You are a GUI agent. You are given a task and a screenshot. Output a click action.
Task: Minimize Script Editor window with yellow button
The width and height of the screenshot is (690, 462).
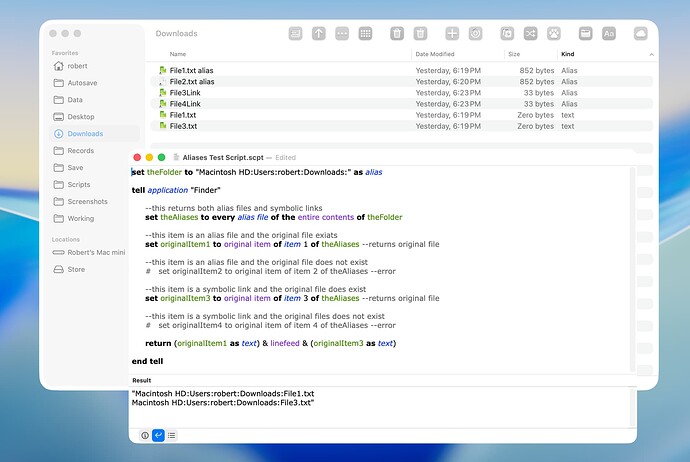click(x=149, y=157)
